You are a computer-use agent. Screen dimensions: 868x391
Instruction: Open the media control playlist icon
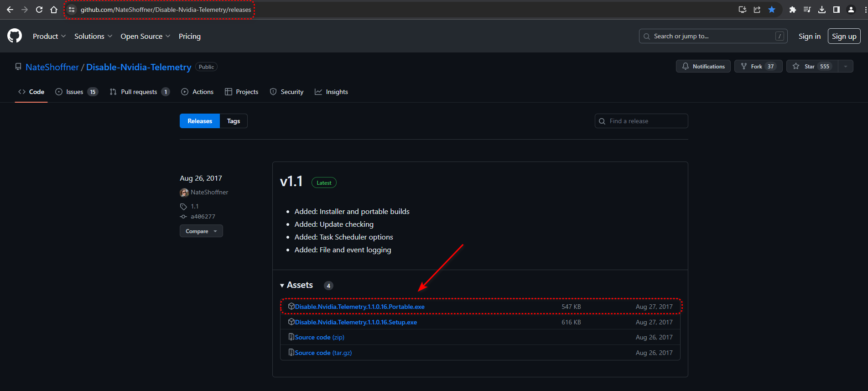[807, 10]
